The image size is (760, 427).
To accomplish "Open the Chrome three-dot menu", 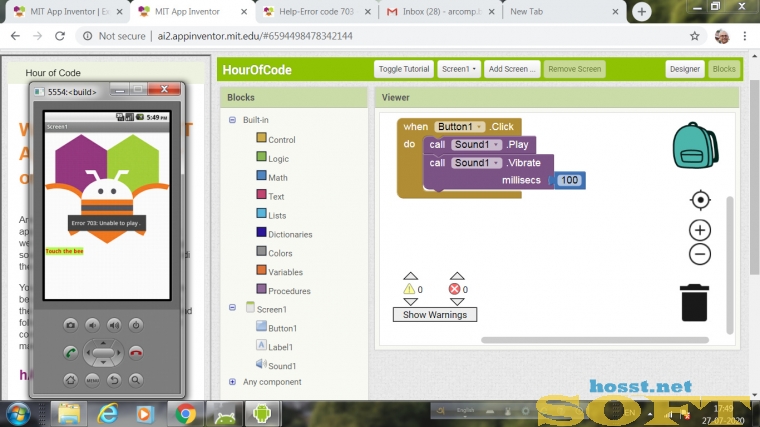I will pos(745,36).
